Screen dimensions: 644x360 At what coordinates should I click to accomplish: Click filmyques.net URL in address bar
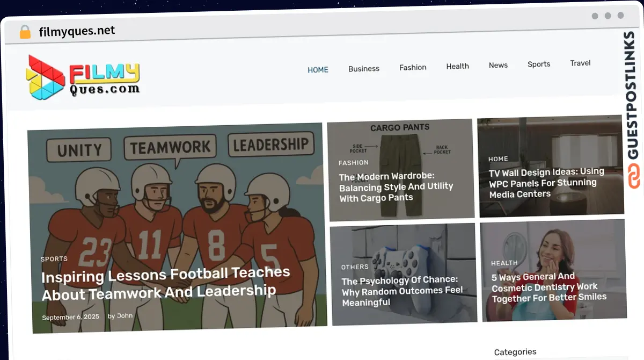tap(77, 31)
